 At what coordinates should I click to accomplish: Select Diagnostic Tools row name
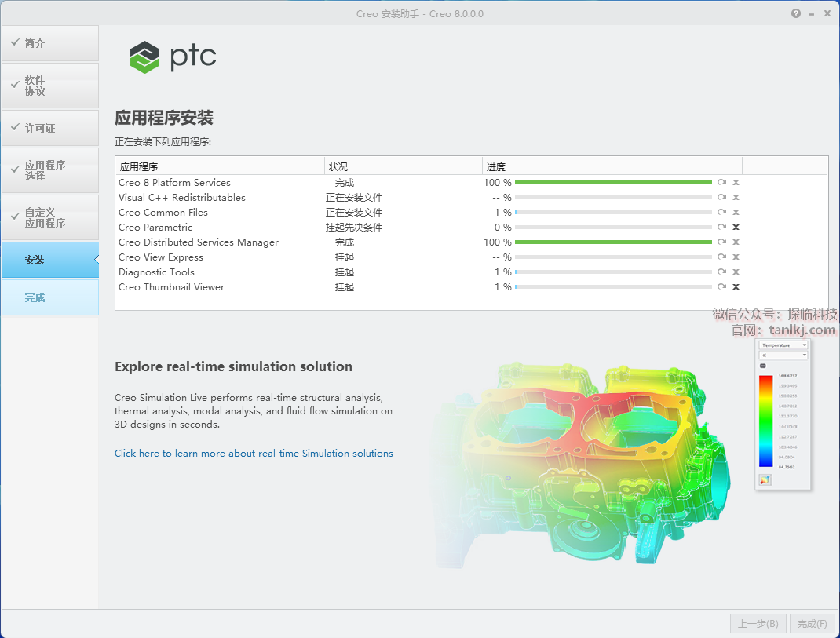point(156,272)
